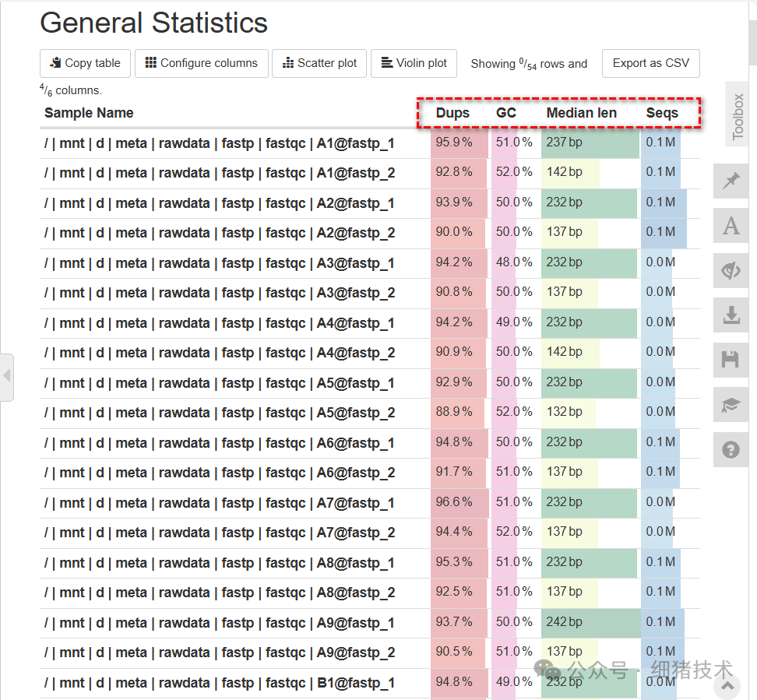This screenshot has width=757, height=700.
Task: Click the save settings floppy icon
Action: click(x=731, y=360)
